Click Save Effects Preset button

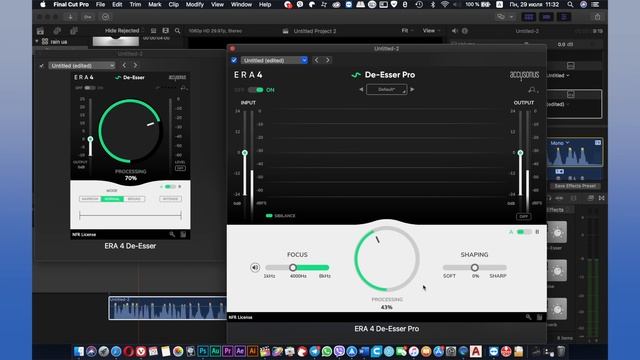[575, 186]
